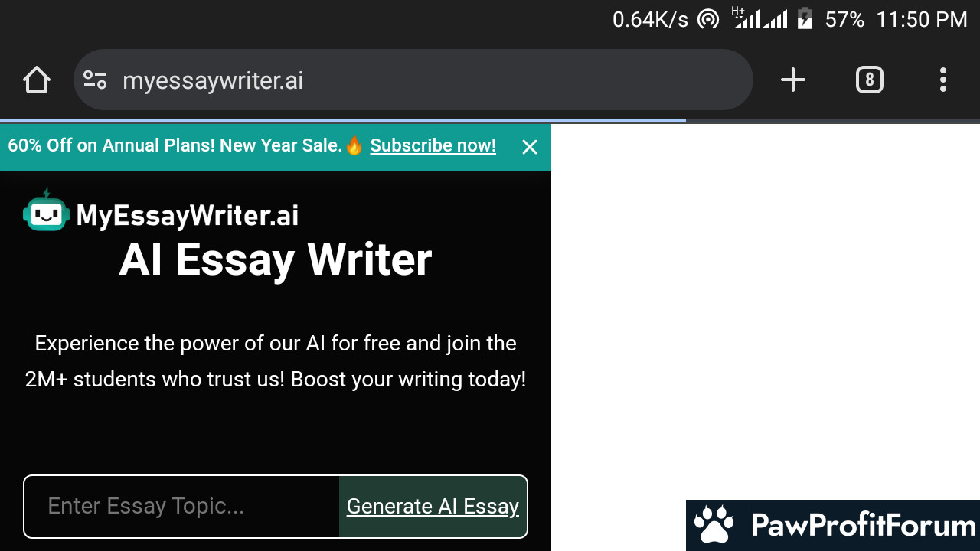Open the browser three-dot menu

[943, 80]
